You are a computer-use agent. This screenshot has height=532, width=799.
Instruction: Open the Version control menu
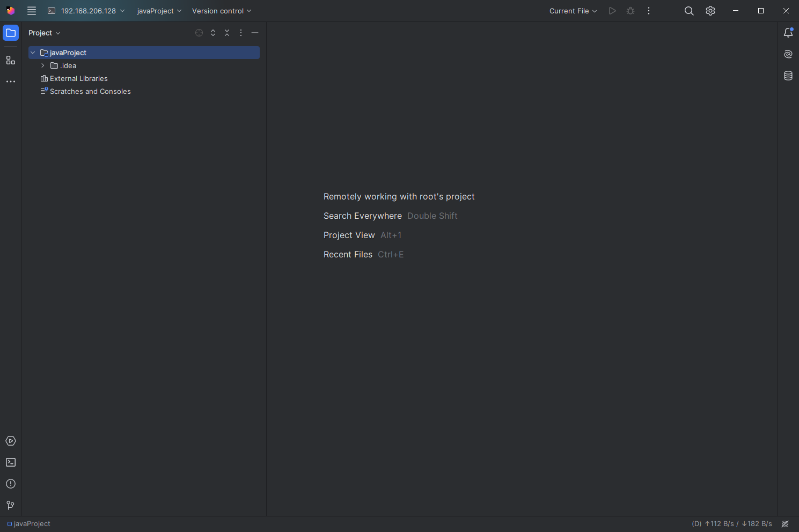pyautogui.click(x=221, y=11)
